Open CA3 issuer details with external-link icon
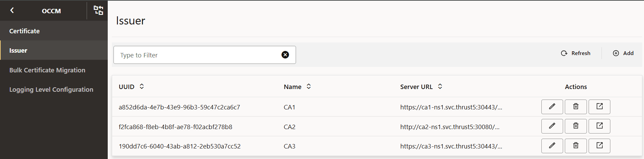 pyautogui.click(x=599, y=146)
